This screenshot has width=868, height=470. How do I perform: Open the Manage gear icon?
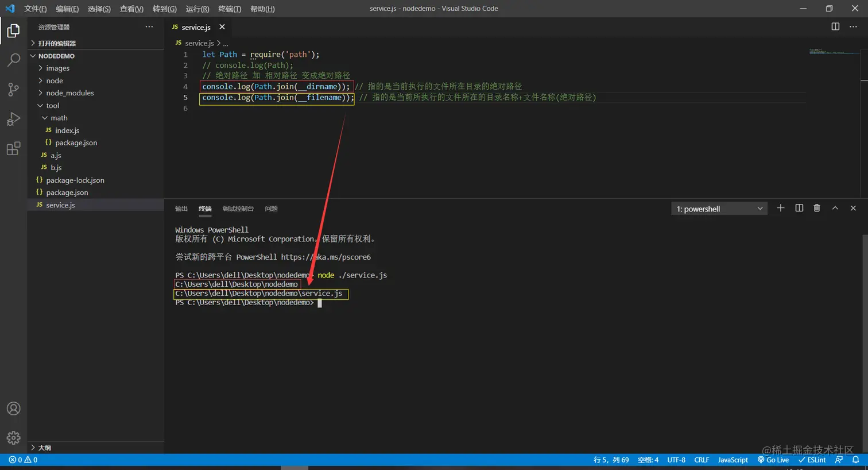pyautogui.click(x=13, y=438)
